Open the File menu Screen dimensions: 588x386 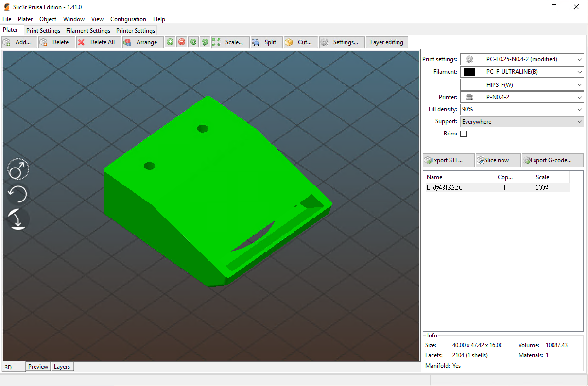tap(7, 19)
